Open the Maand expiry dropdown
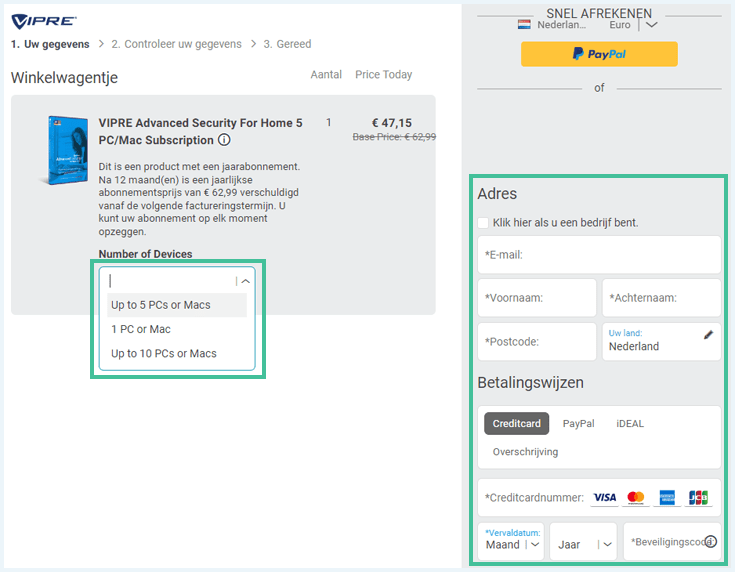 pyautogui.click(x=511, y=542)
